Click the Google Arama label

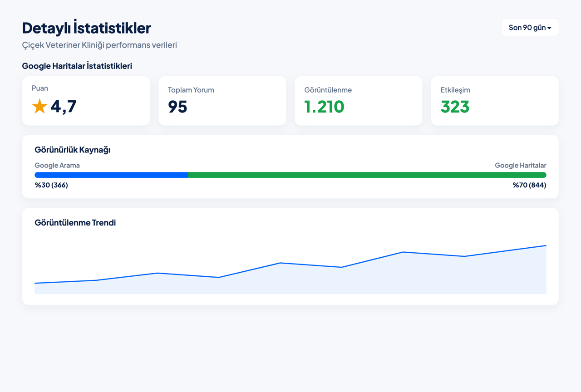(x=57, y=165)
